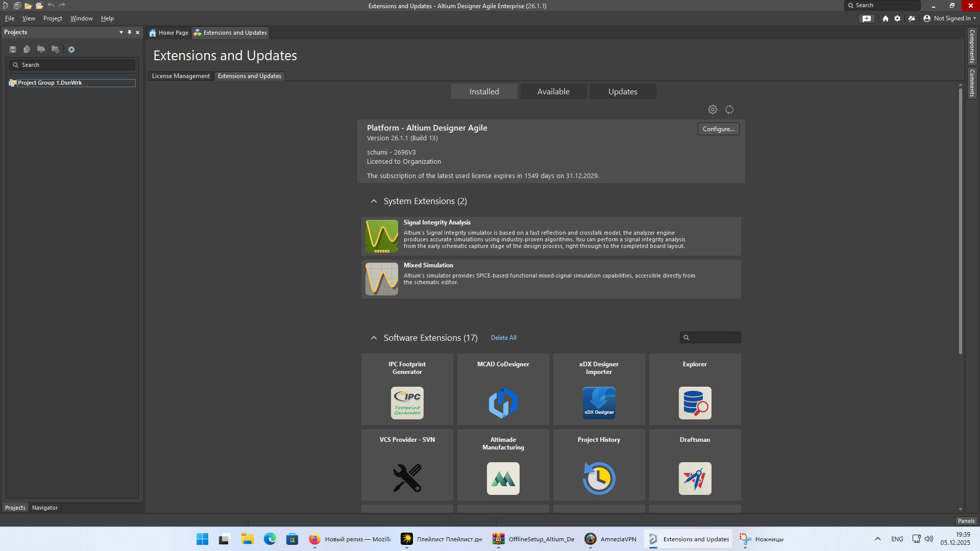The height and width of the screenshot is (551, 980).
Task: Open Projects panel settings gear
Action: [71, 49]
